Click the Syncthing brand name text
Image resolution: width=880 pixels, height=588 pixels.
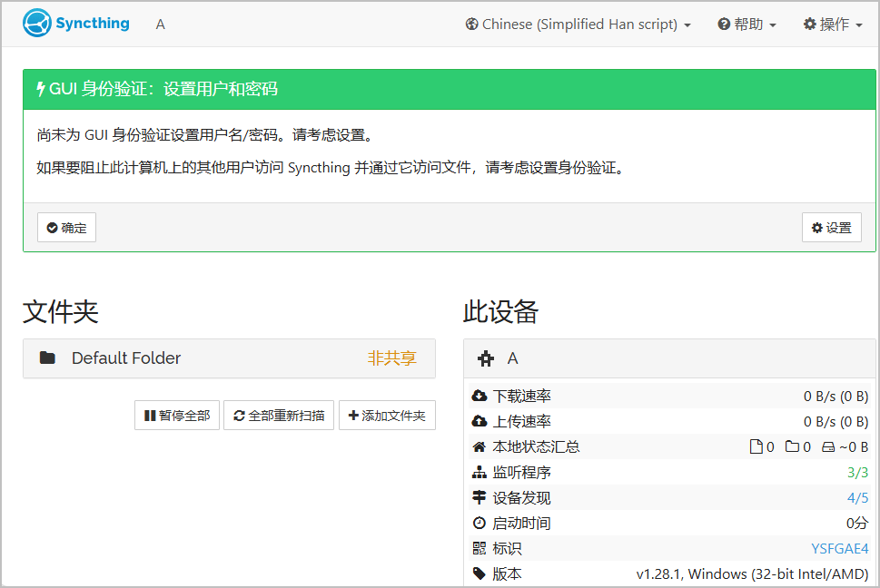coord(93,23)
